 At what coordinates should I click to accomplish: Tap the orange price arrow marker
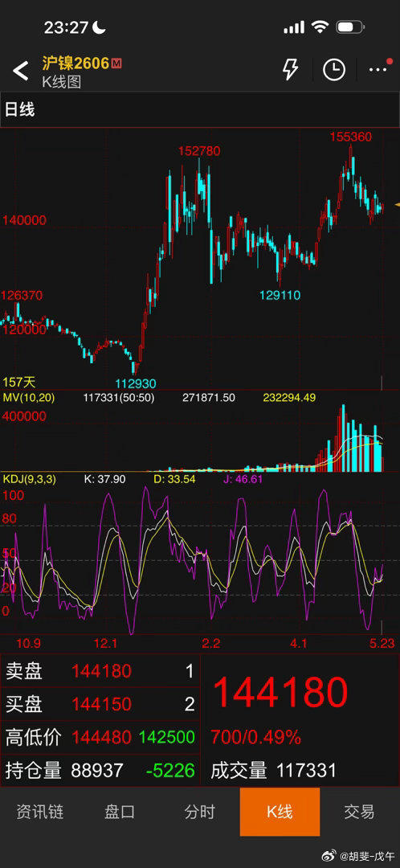(397, 204)
